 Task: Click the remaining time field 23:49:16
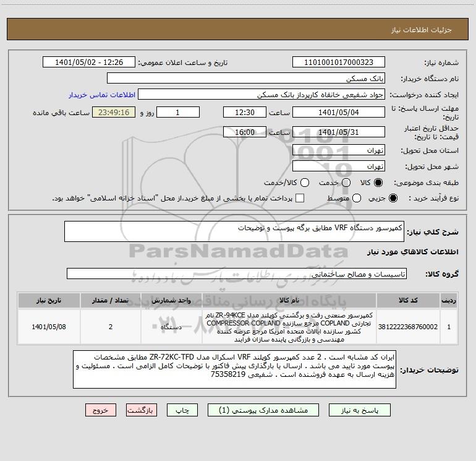pos(114,112)
